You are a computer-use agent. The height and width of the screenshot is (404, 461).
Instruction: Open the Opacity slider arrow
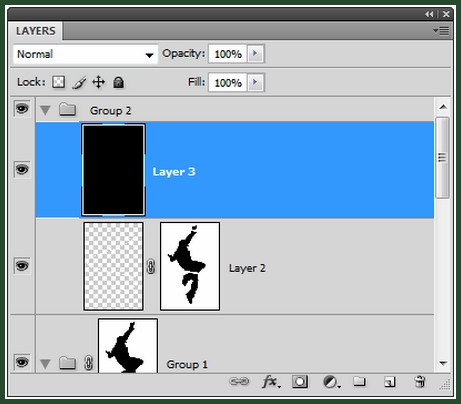255,53
